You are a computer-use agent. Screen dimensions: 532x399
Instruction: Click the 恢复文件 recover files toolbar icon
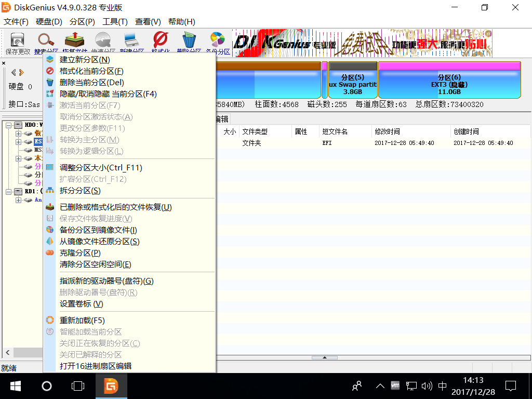(x=74, y=40)
